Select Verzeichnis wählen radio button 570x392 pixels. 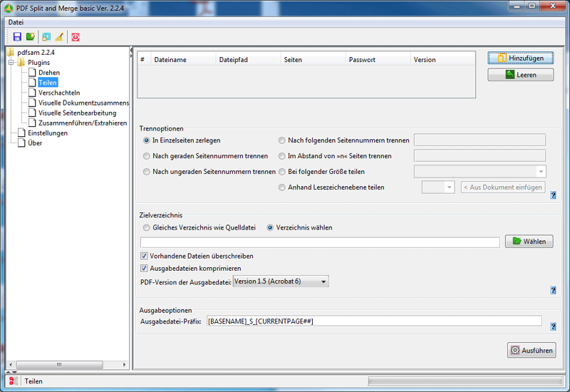[x=270, y=227]
